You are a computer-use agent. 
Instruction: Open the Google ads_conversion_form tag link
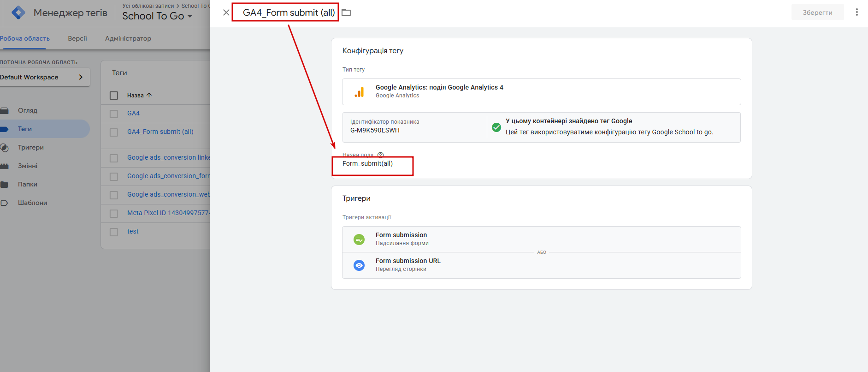(168, 176)
